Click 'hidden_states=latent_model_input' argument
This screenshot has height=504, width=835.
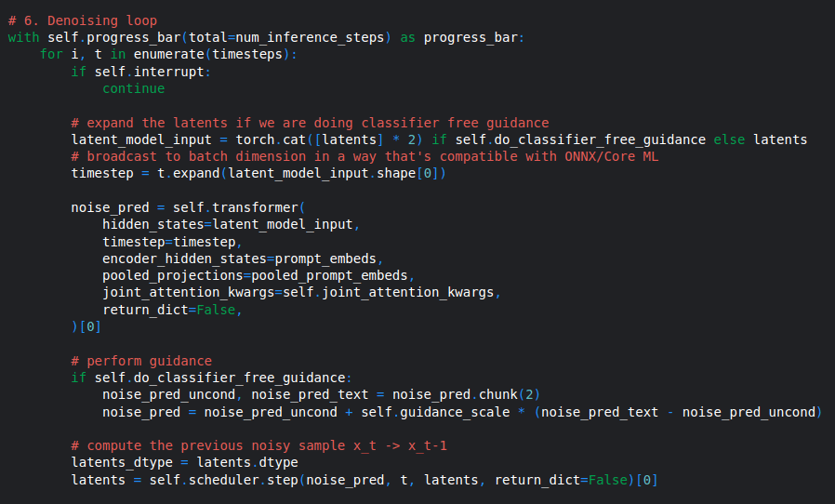(228, 225)
